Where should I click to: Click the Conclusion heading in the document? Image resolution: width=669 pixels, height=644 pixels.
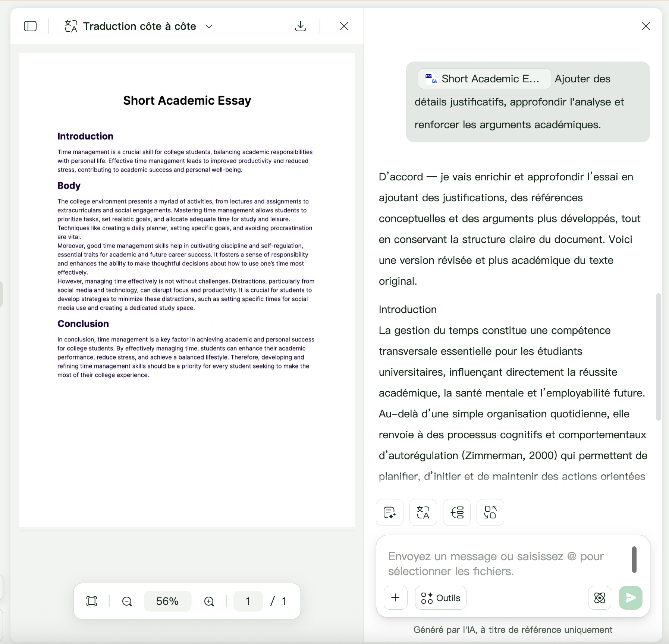83,323
